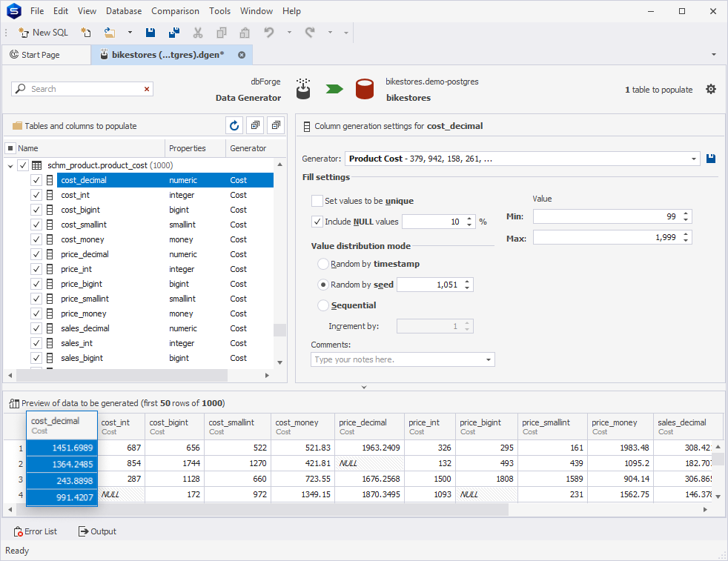Click the Cut scissors icon
The width and height of the screenshot is (728, 561).
[198, 33]
